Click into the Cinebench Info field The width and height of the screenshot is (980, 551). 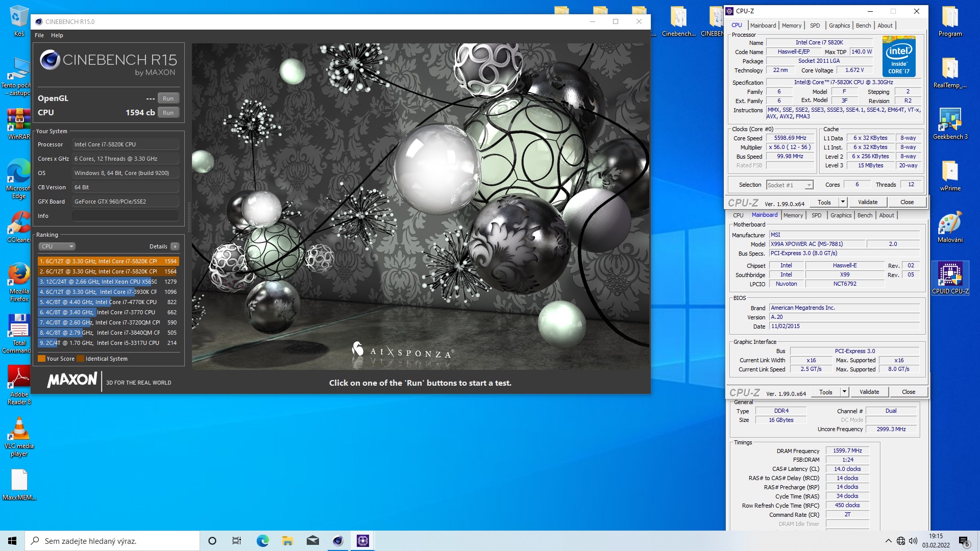point(126,216)
